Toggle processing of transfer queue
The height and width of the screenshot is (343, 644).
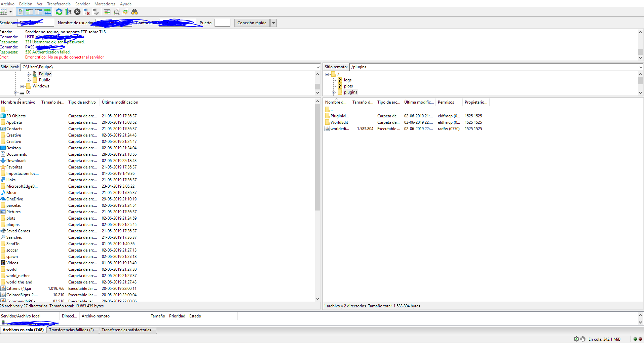click(x=68, y=12)
